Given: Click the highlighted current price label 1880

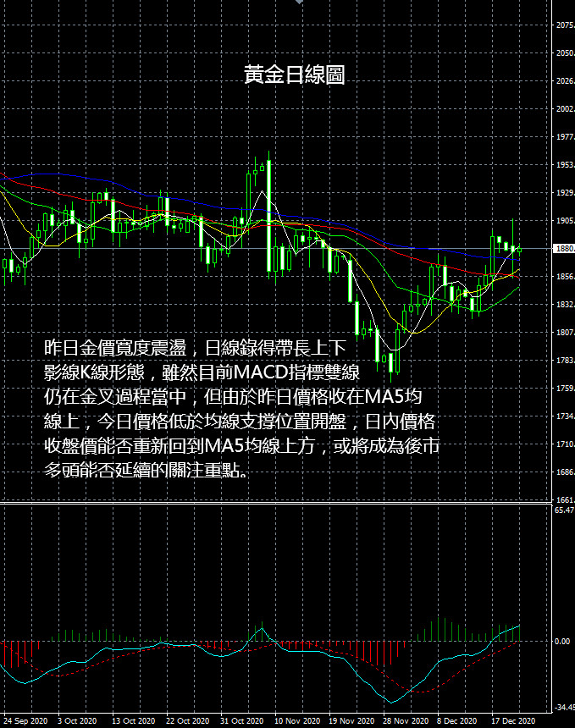Looking at the screenshot, I should [x=563, y=249].
